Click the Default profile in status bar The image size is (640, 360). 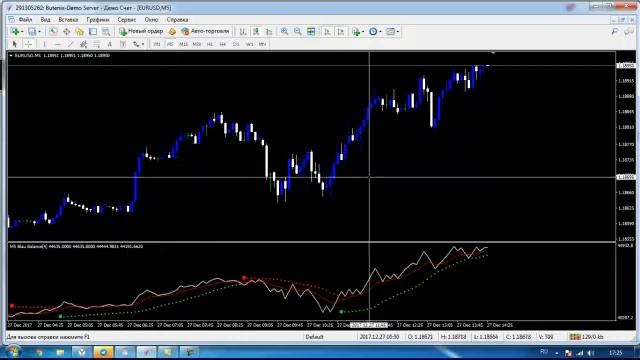(x=314, y=337)
